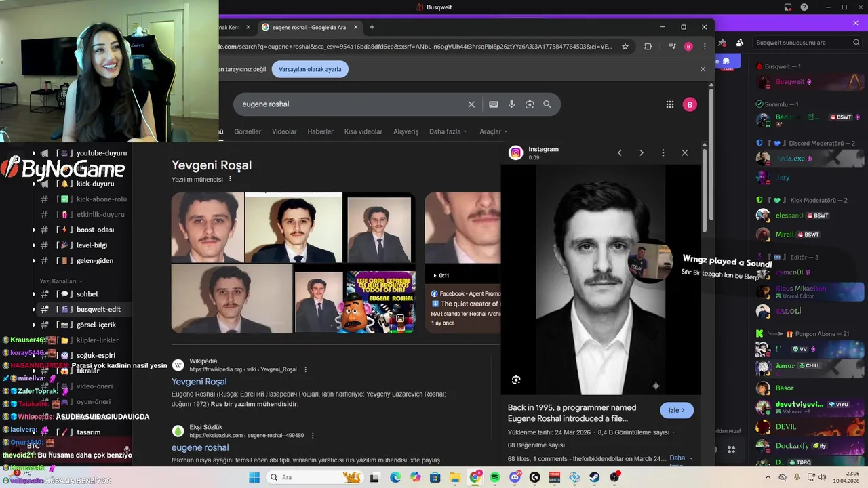Open Steam from the taskbar
Screen dimensions: 868x488
click(x=595, y=477)
